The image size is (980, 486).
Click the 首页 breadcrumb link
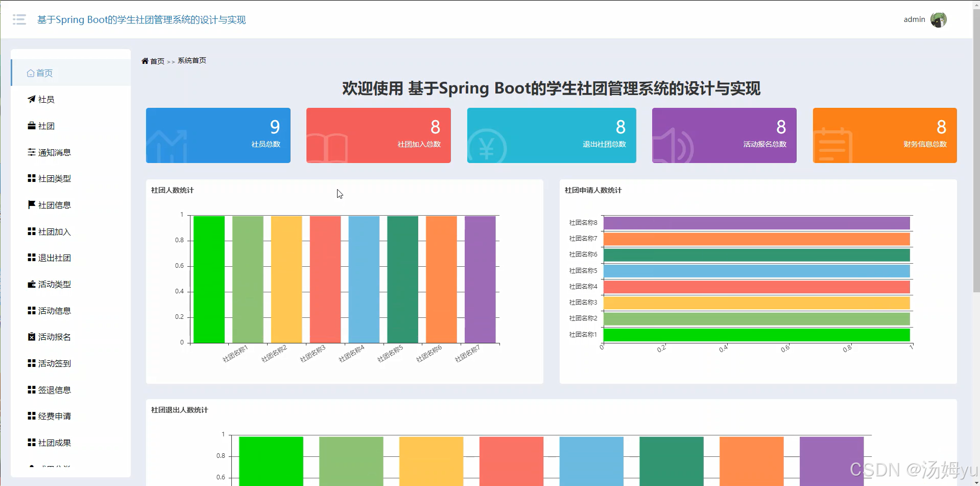157,61
